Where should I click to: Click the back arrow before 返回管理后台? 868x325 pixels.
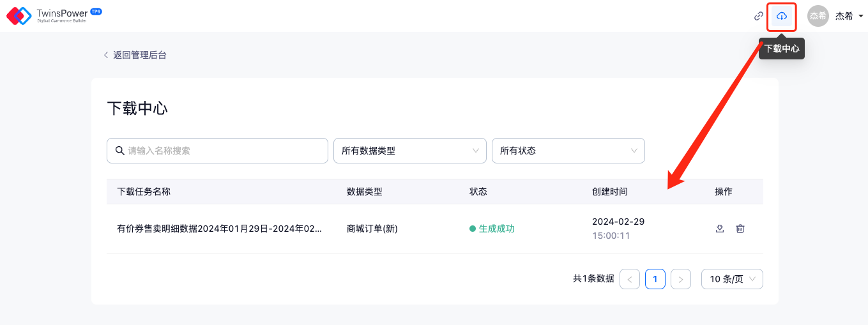106,55
